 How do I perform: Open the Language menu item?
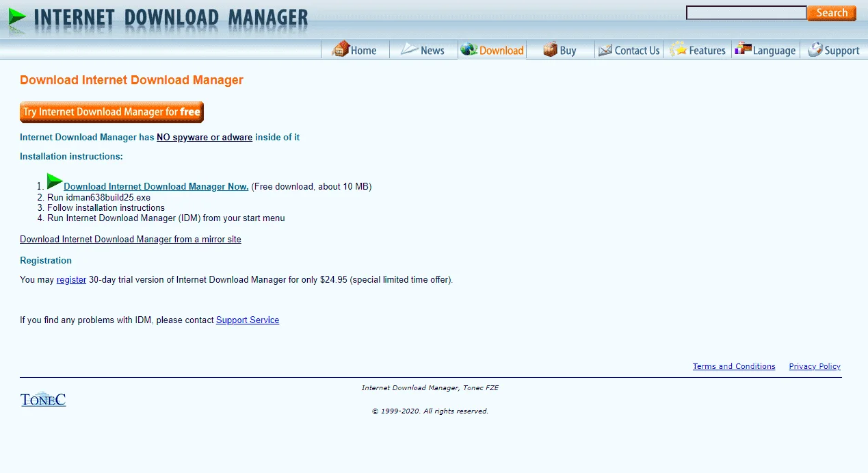765,50
